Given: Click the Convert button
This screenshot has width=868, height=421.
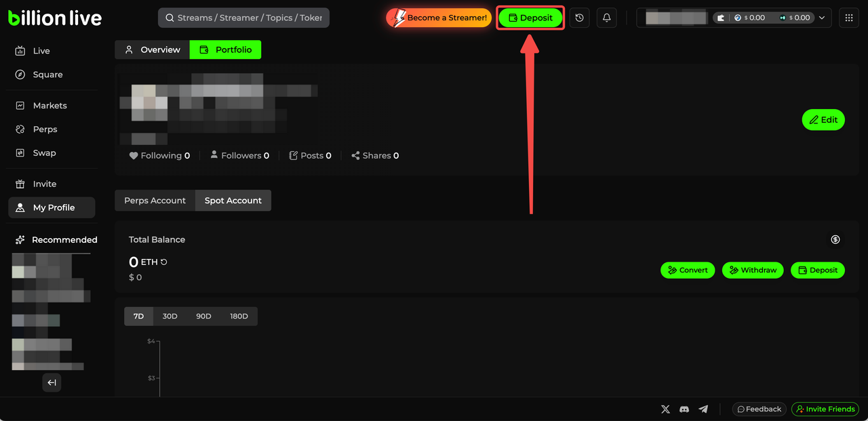Looking at the screenshot, I should tap(687, 270).
